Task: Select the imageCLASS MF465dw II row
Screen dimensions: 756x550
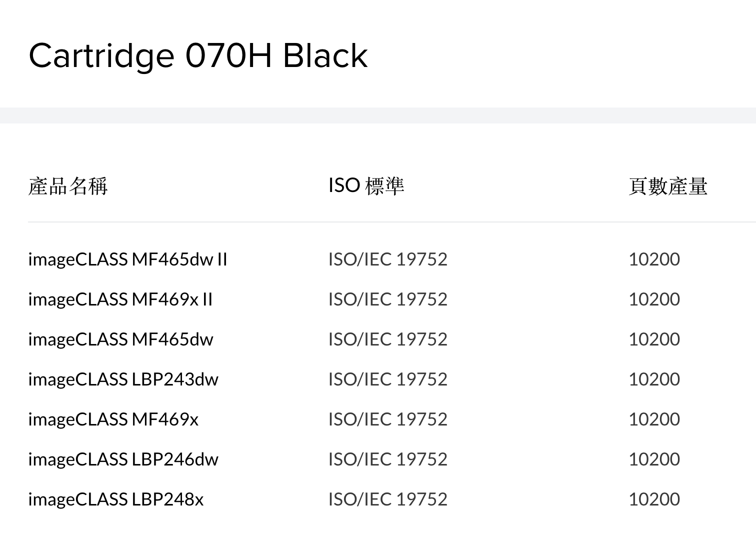Action: [x=127, y=259]
